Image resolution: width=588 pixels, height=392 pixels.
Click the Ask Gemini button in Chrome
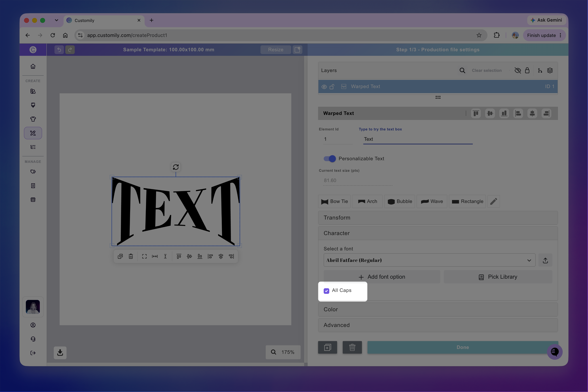click(x=546, y=20)
